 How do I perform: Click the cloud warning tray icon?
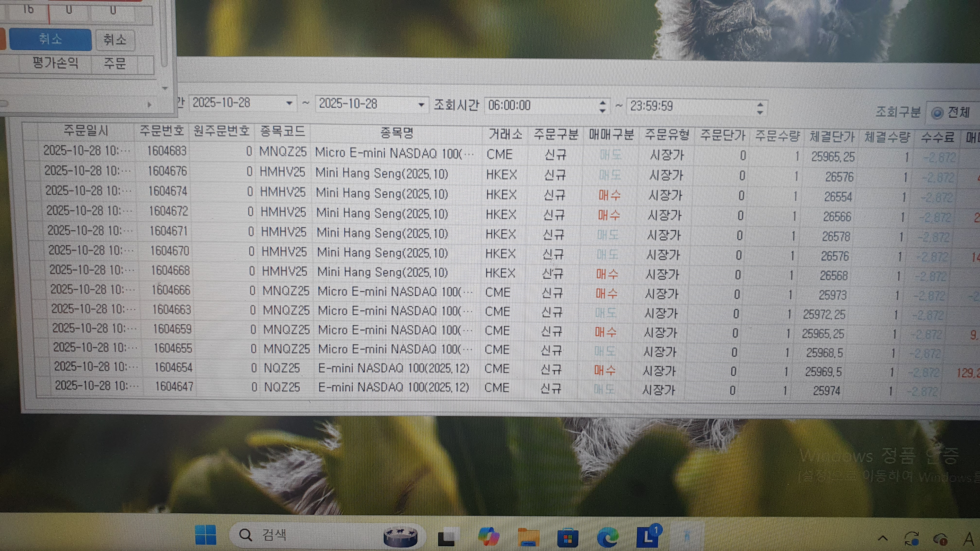point(941,539)
